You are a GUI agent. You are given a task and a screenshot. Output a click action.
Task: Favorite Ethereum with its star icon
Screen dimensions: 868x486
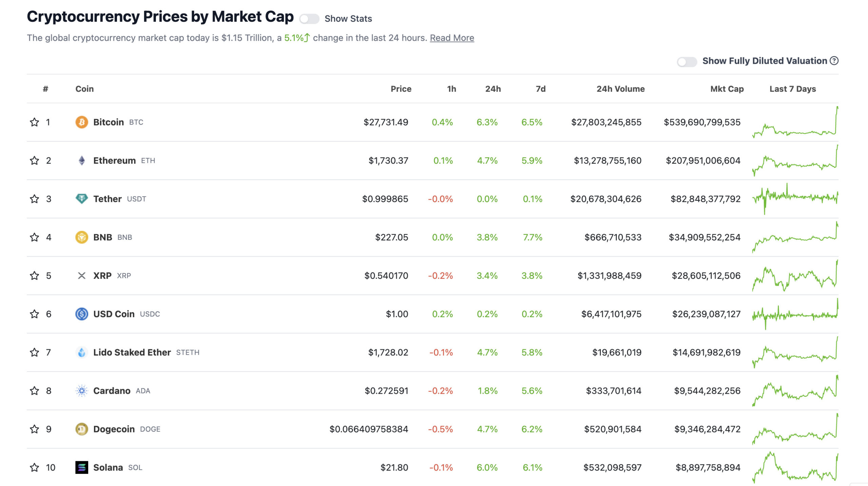[34, 160]
